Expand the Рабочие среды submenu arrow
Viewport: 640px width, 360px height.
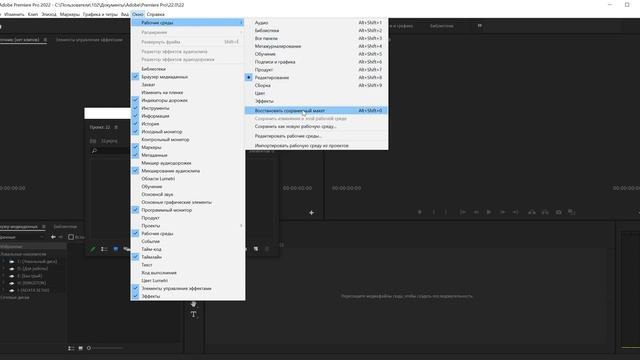tap(241, 22)
